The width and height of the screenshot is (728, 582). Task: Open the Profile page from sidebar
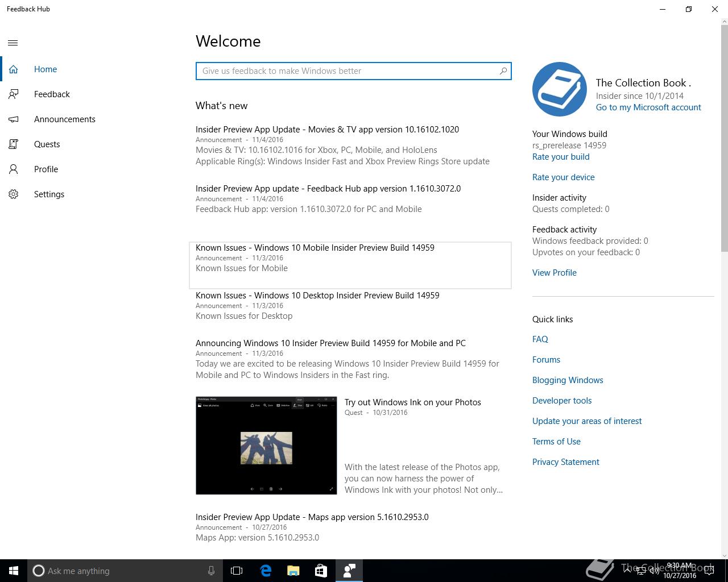click(x=92, y=169)
